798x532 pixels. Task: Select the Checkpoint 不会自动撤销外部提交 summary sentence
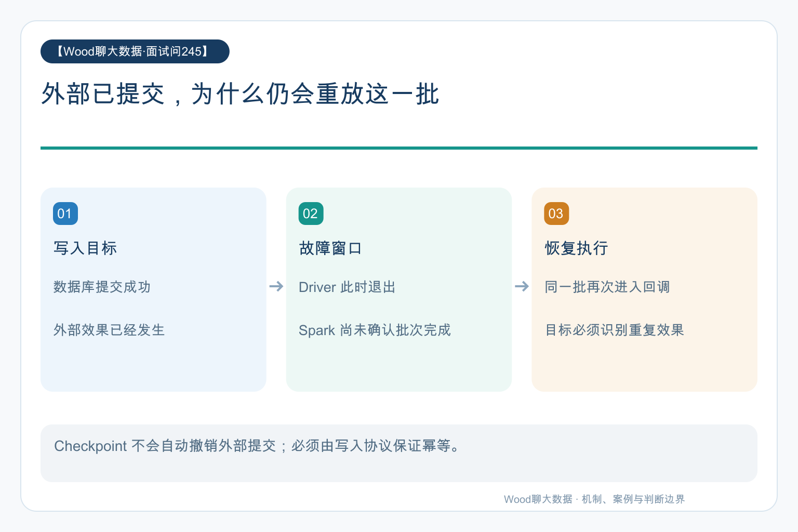tap(257, 446)
